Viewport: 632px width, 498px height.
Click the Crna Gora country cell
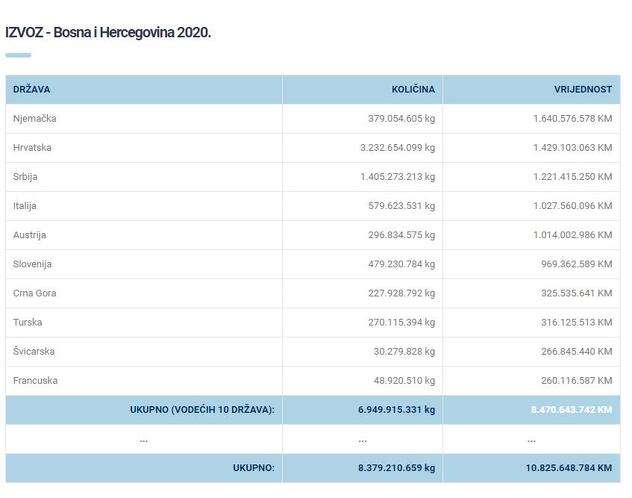(35, 293)
